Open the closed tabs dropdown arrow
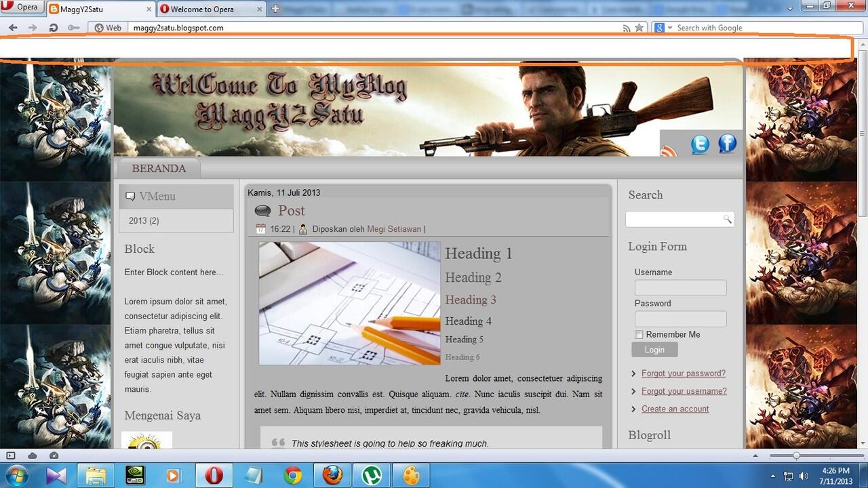The image size is (868, 488). [790, 9]
